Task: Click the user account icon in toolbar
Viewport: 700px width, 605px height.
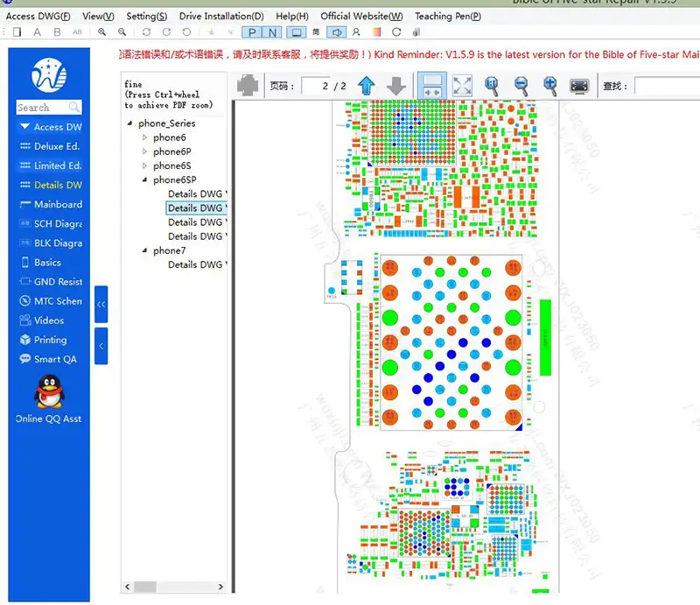Action: click(356, 32)
